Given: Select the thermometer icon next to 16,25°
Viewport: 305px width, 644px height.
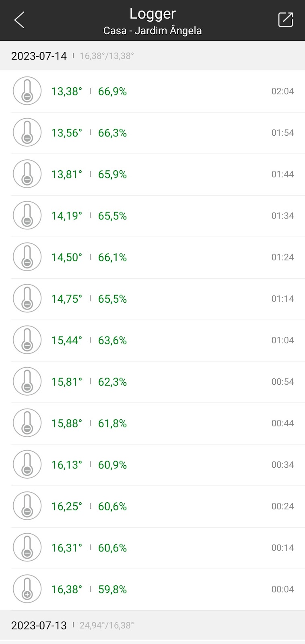Looking at the screenshot, I should point(27,506).
